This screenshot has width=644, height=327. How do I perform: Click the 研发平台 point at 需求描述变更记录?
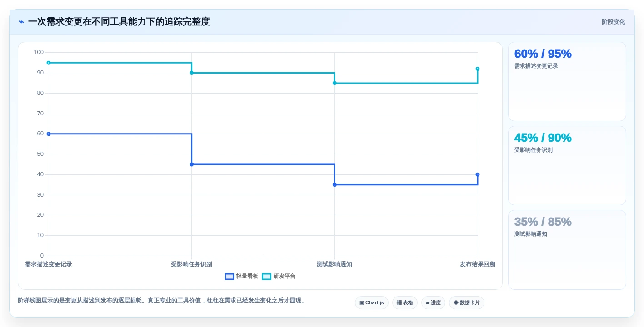tap(49, 63)
